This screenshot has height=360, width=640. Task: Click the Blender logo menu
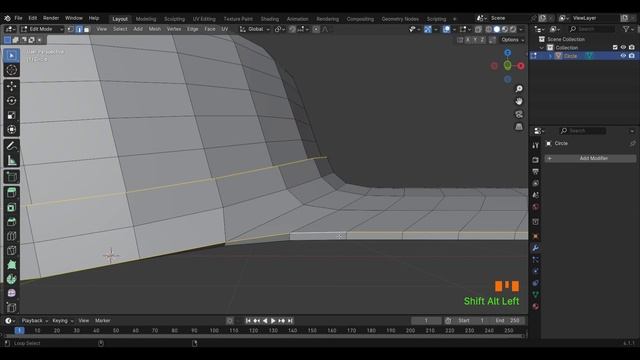pos(7,18)
